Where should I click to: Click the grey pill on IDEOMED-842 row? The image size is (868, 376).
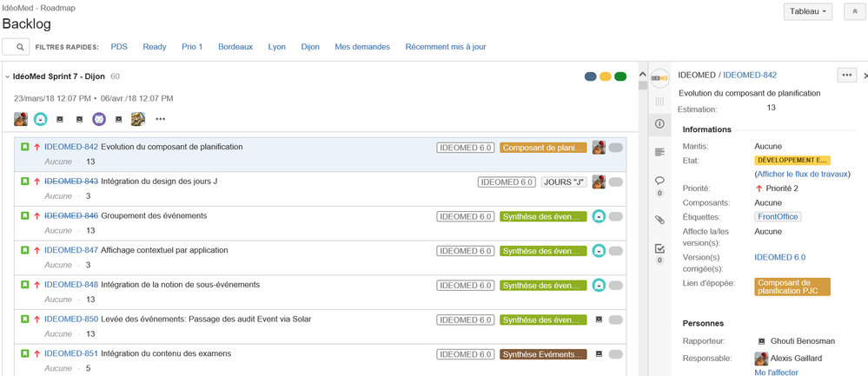(615, 148)
